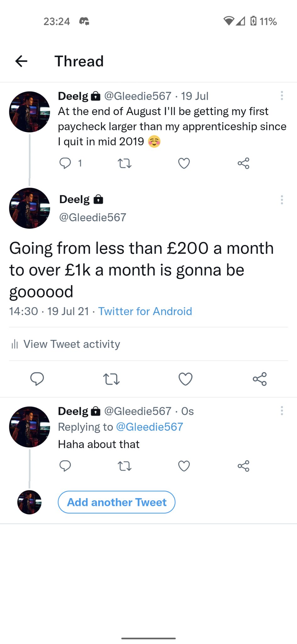297x644 pixels.
Task: Like the tweet about apprenticeship paycheck
Action: [184, 163]
